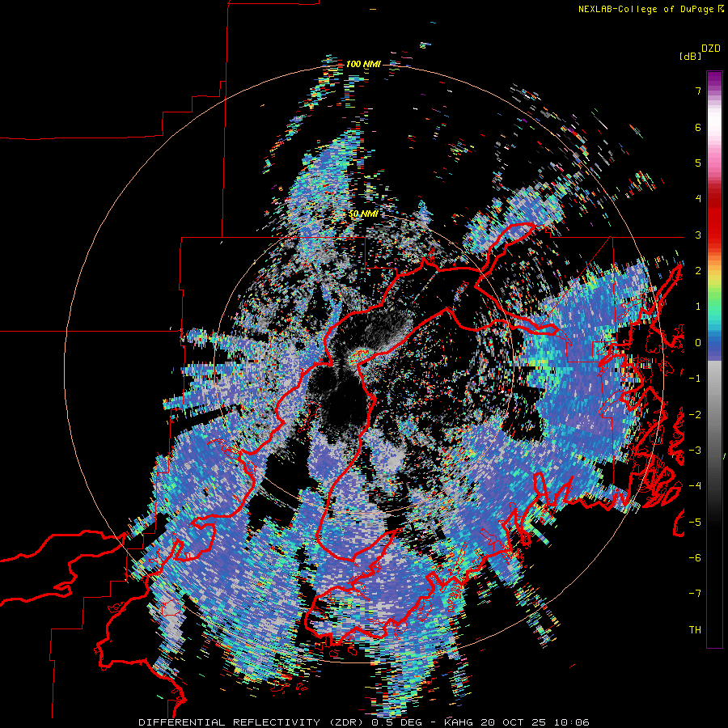Click the 6 dB value on color scale
This screenshot has height=728, width=728.
(698, 127)
